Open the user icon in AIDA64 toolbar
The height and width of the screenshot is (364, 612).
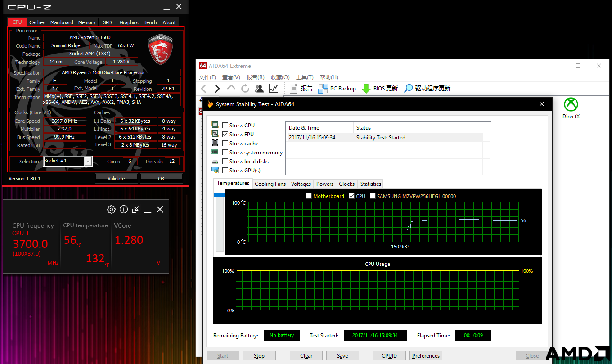259,89
